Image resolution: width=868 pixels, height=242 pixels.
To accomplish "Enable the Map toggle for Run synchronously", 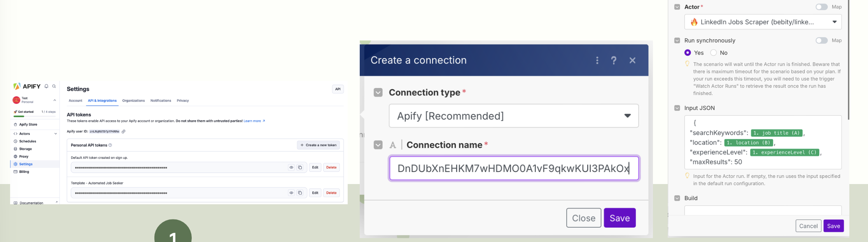I will 821,40.
